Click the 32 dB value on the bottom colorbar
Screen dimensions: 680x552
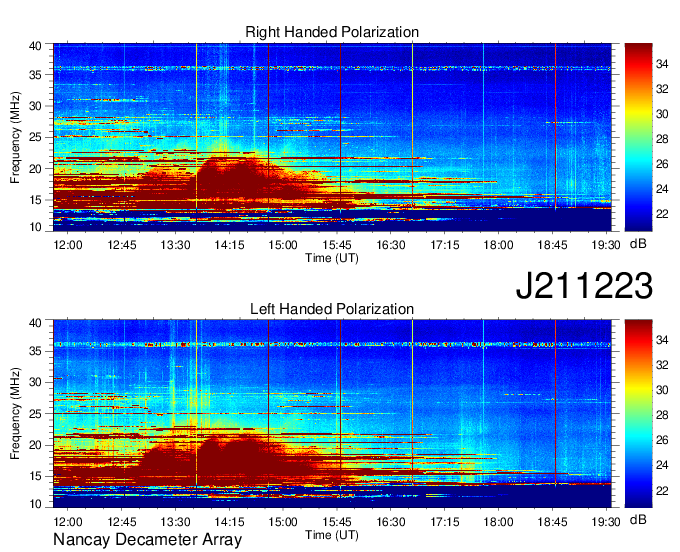coord(662,366)
